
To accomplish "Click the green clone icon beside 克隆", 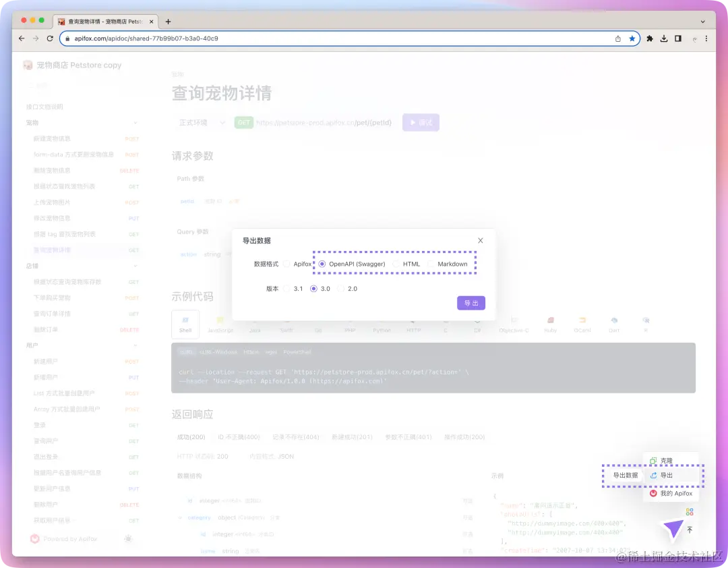I will [653, 461].
